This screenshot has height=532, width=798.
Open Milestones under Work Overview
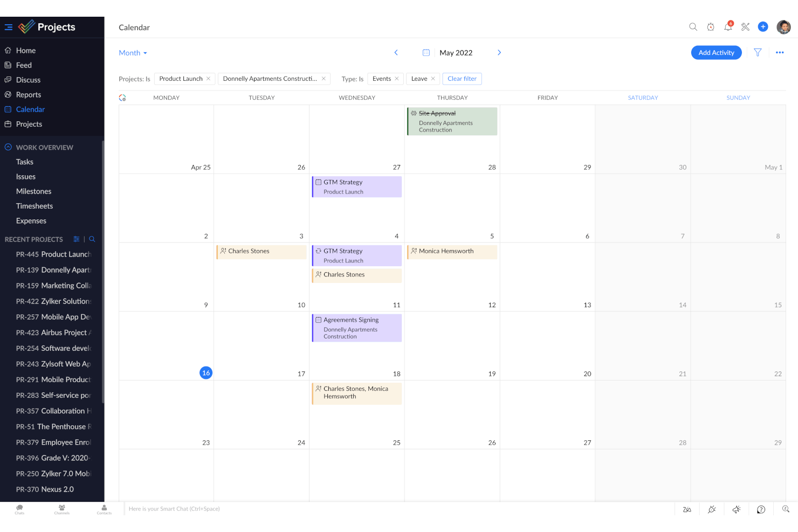point(34,191)
